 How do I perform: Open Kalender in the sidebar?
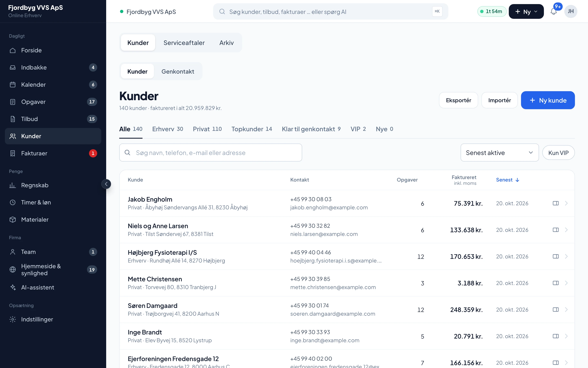pyautogui.click(x=53, y=85)
